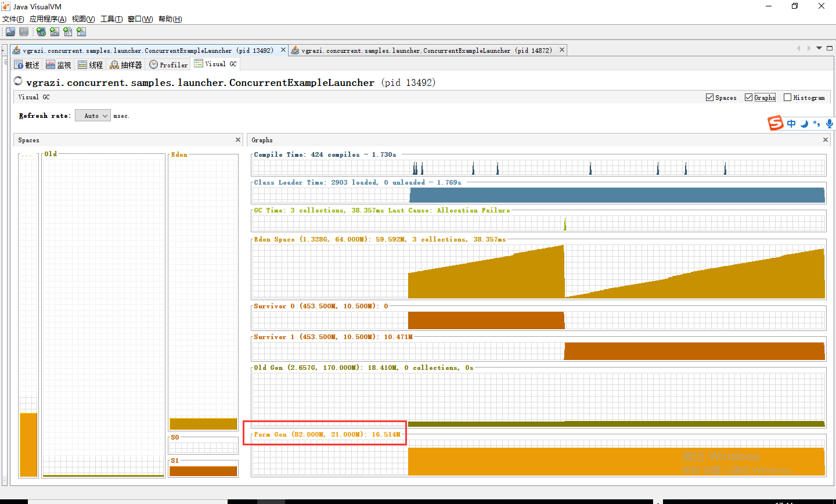Switch to the 抽样器 sampler tab
Viewport: 836px width, 504px height.
coord(126,64)
